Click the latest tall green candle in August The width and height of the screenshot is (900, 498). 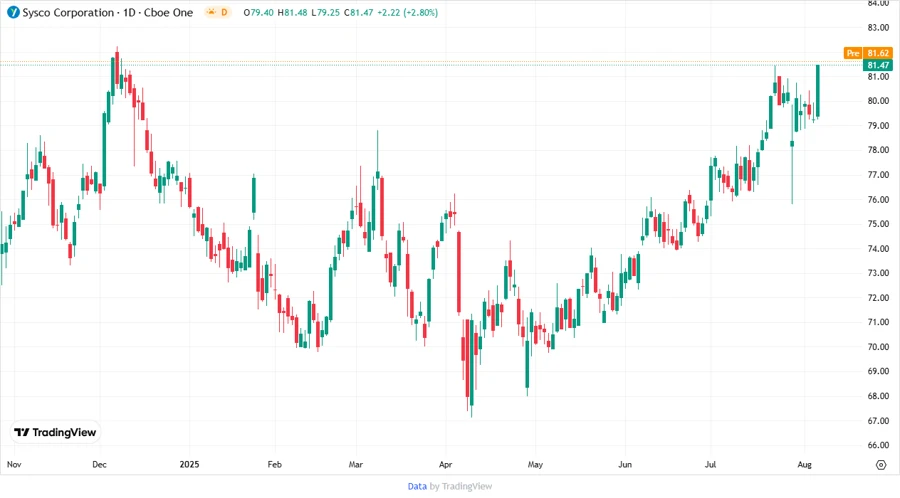817,91
